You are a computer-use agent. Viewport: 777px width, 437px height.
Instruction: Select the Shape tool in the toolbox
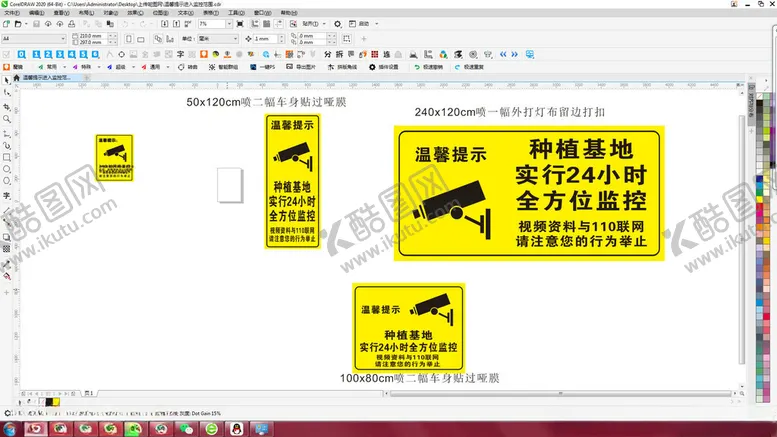pyautogui.click(x=6, y=93)
